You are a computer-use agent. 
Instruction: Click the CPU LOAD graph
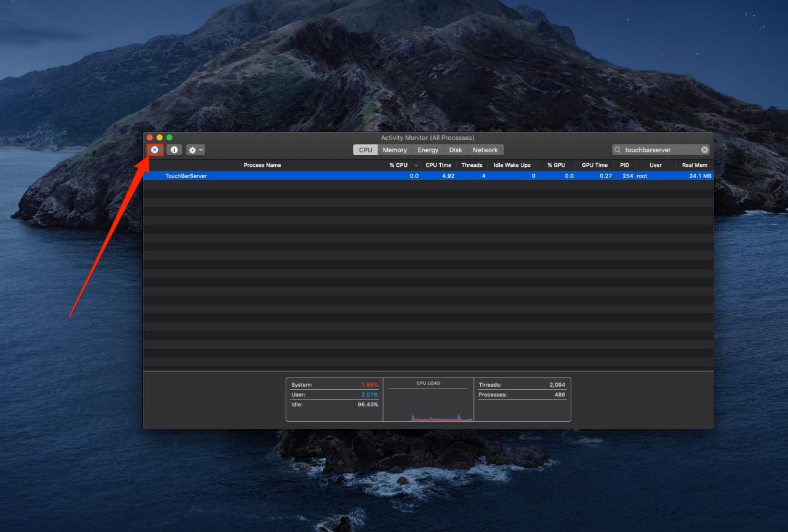click(428, 400)
